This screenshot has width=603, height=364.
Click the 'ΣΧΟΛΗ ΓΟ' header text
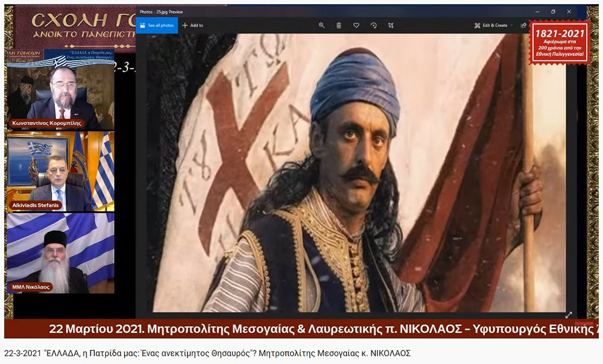[x=83, y=20]
